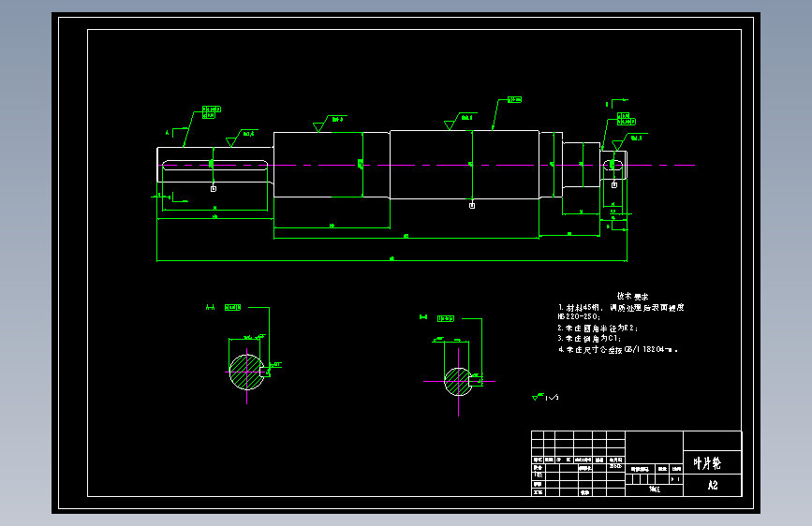Click the HB220-250 hardness text
Image resolution: width=812 pixels, height=526 pixels.
[x=579, y=316]
